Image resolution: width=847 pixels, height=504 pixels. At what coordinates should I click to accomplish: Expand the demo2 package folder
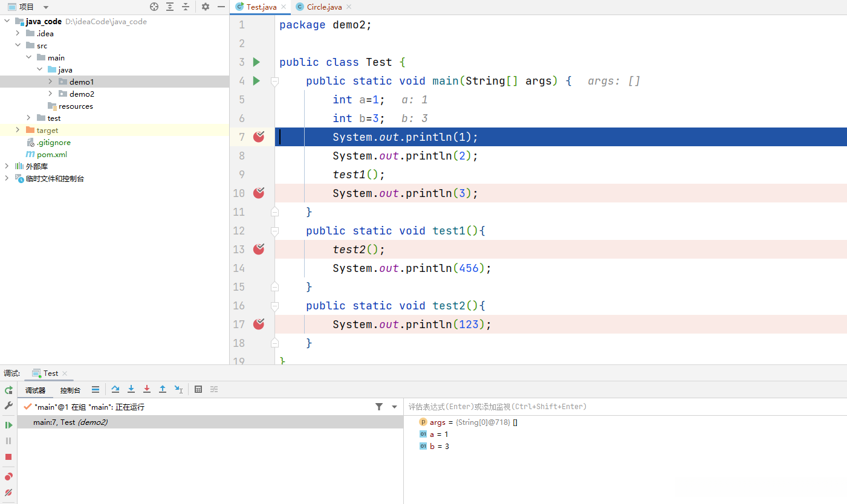click(50, 94)
